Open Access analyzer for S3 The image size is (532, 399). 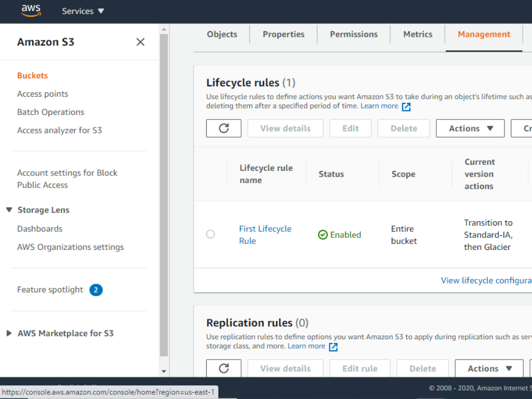(x=59, y=130)
